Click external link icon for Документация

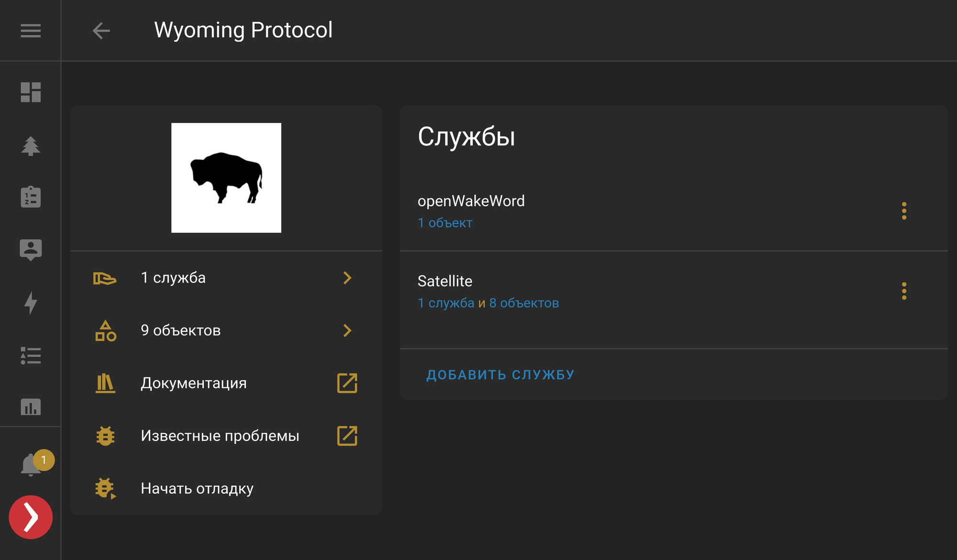point(347,383)
